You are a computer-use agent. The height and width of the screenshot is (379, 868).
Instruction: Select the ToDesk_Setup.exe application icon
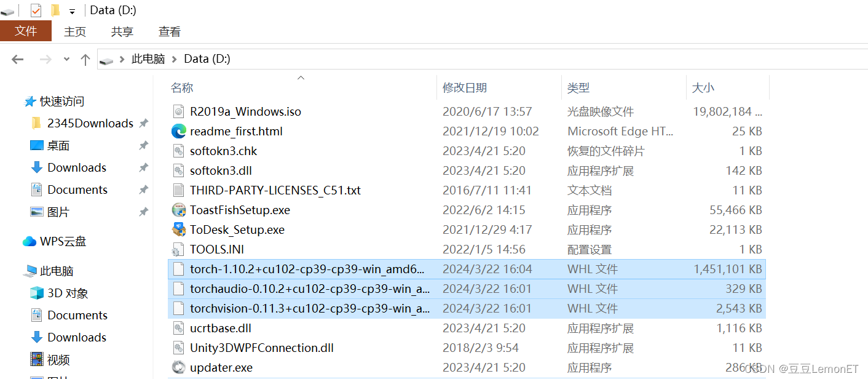[178, 229]
